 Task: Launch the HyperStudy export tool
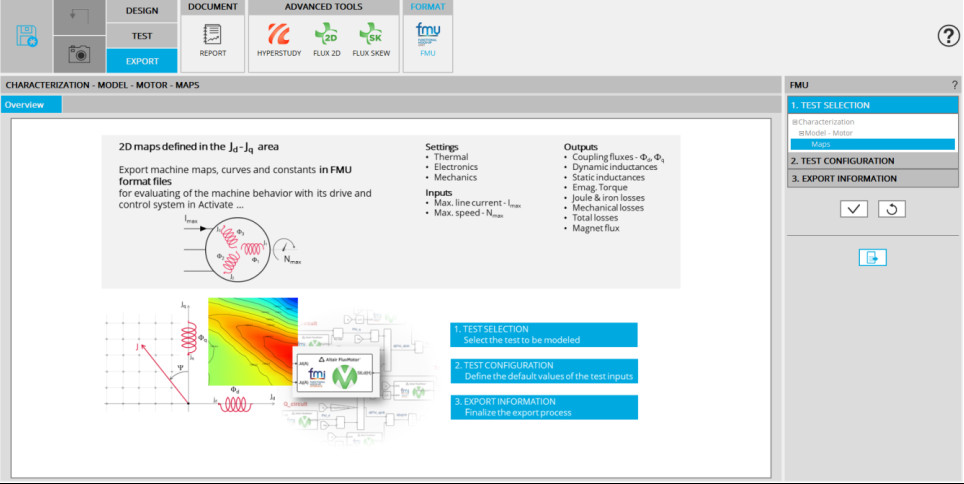pos(278,41)
